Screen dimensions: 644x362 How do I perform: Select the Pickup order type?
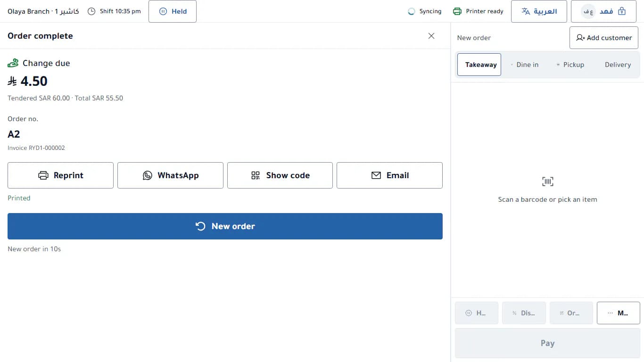click(x=570, y=65)
